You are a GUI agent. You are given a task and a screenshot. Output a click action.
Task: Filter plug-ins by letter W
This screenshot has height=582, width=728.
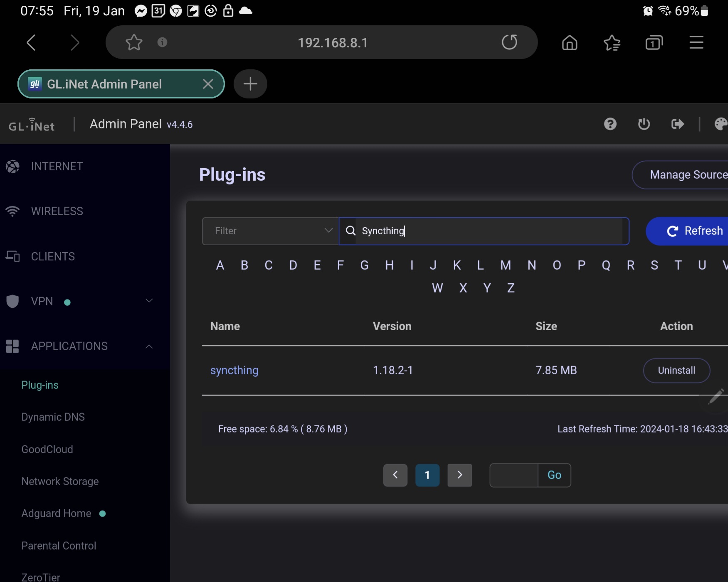coord(437,288)
